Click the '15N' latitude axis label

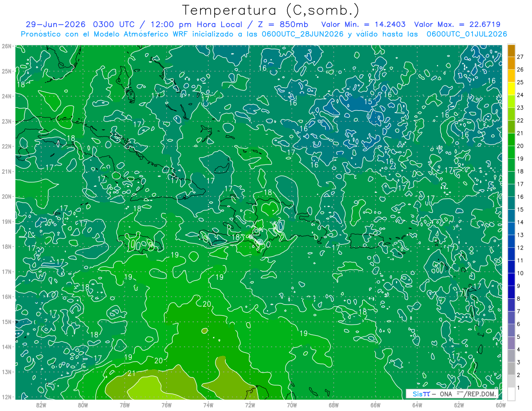(6, 321)
